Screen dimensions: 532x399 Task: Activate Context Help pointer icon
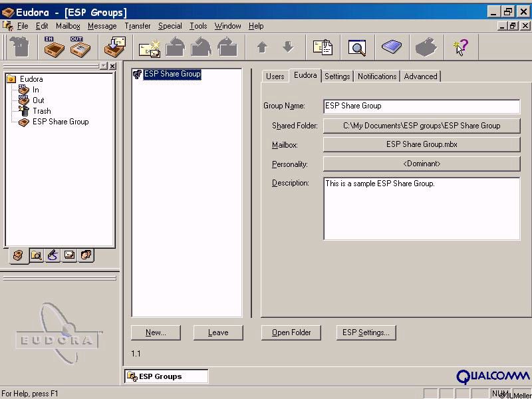point(461,47)
